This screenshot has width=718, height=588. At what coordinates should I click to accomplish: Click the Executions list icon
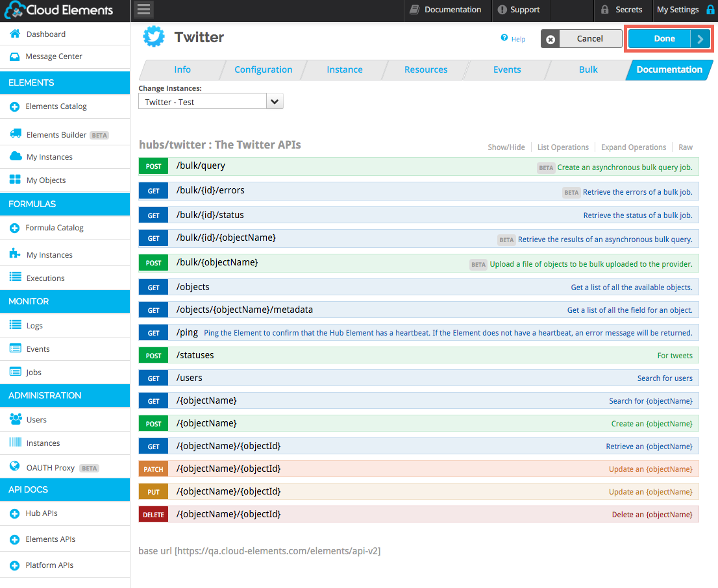[x=16, y=276]
